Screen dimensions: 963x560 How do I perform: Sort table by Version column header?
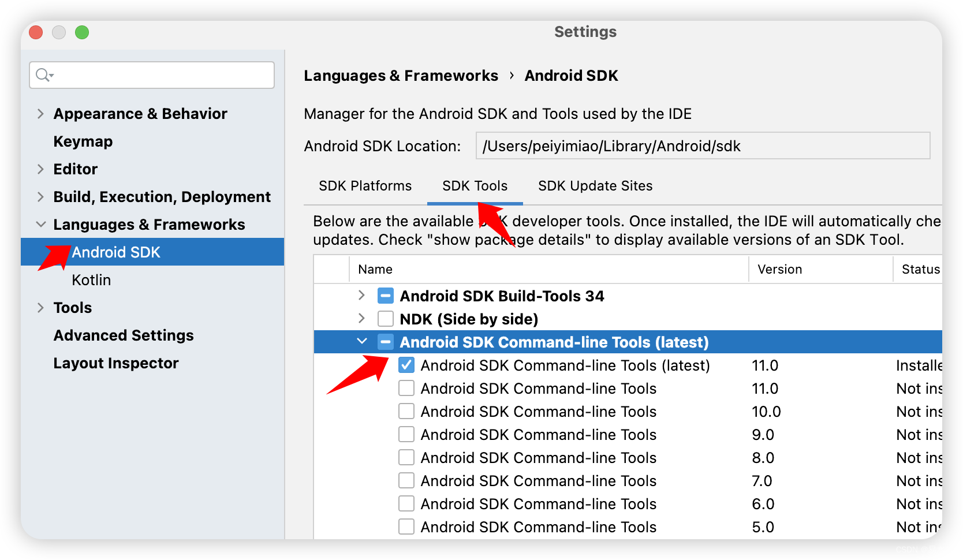(x=779, y=269)
